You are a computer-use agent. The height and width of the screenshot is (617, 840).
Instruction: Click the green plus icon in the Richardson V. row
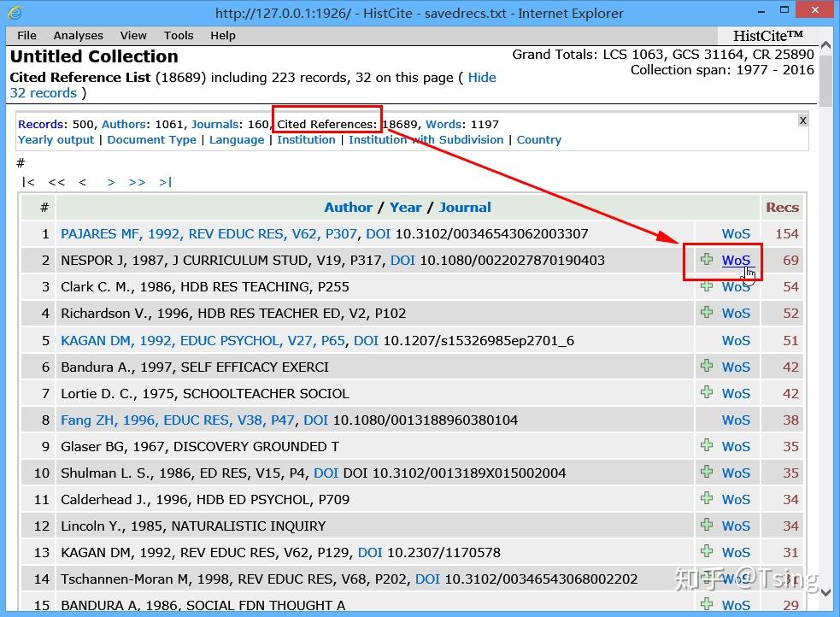click(x=707, y=312)
